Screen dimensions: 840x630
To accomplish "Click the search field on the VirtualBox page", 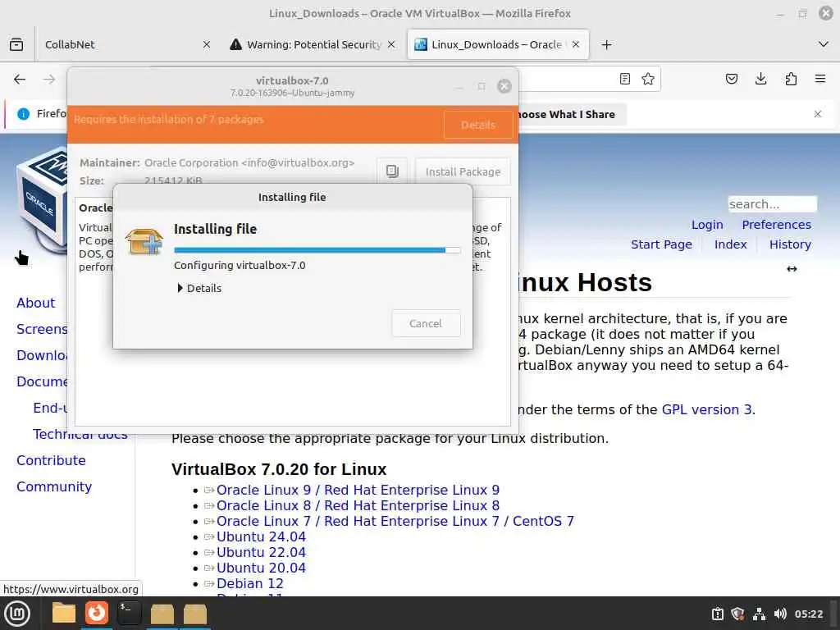I will coord(772,204).
